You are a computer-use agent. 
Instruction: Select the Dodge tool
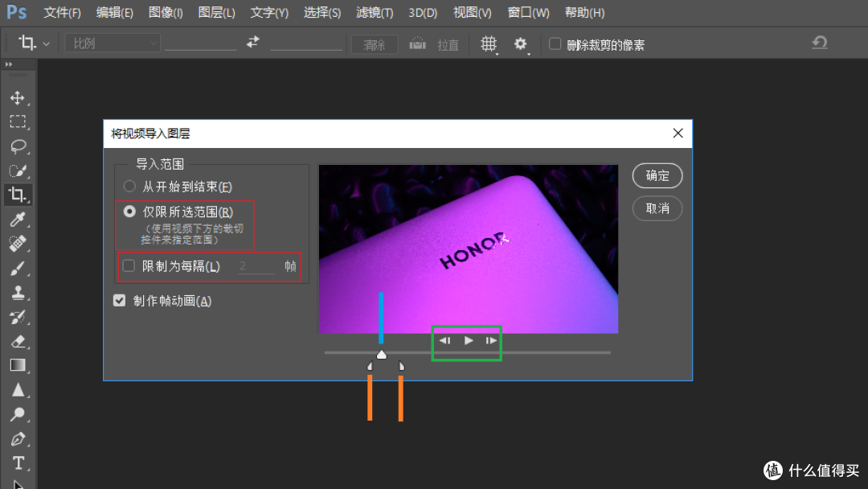18,414
